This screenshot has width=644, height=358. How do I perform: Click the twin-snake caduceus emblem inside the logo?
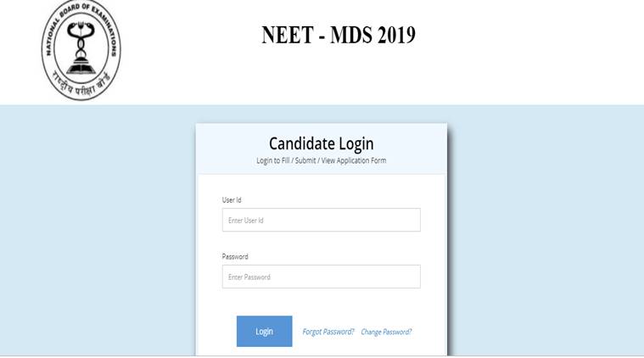[x=81, y=39]
